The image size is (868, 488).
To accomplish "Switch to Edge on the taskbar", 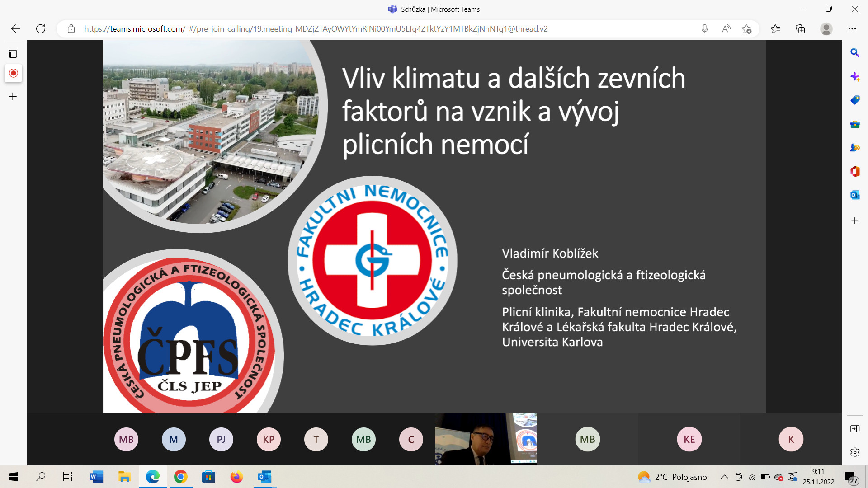I will (x=152, y=477).
